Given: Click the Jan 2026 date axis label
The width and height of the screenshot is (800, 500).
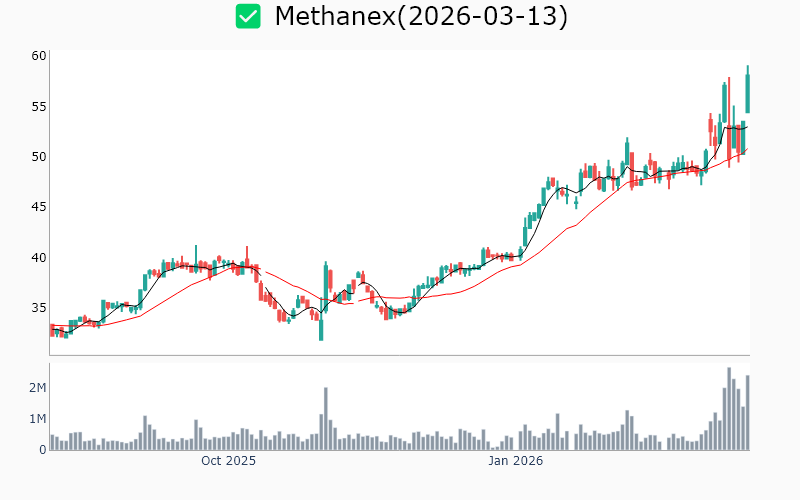Looking at the screenshot, I should coord(514,461).
